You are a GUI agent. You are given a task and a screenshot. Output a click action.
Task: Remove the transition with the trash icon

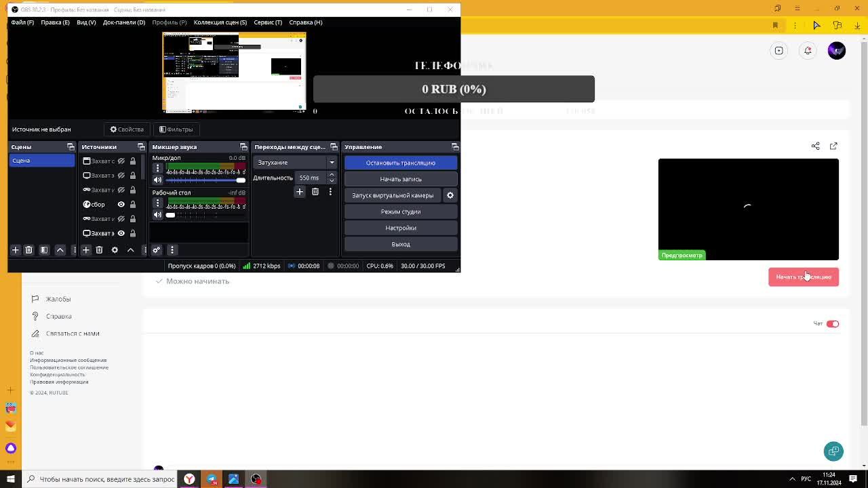pos(315,192)
